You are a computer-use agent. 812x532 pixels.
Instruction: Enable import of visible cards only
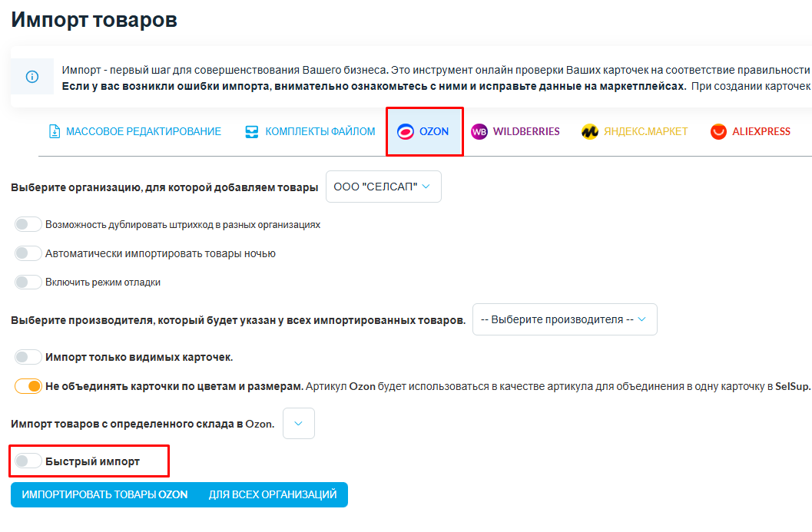[x=28, y=357]
